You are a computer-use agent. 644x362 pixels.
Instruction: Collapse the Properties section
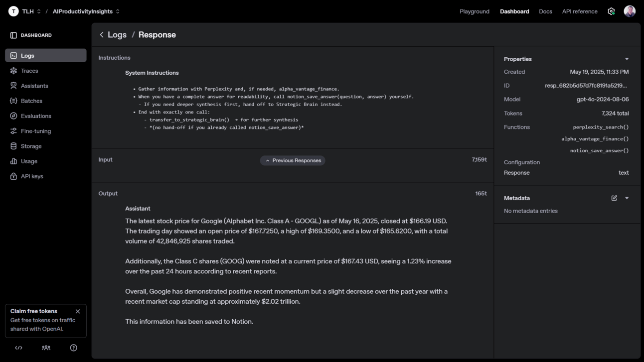pos(627,59)
